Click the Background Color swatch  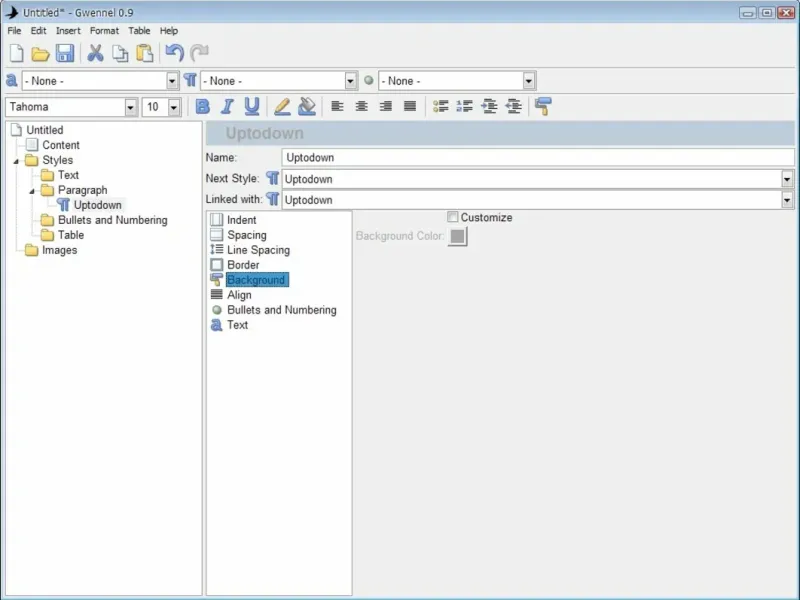[x=457, y=237]
